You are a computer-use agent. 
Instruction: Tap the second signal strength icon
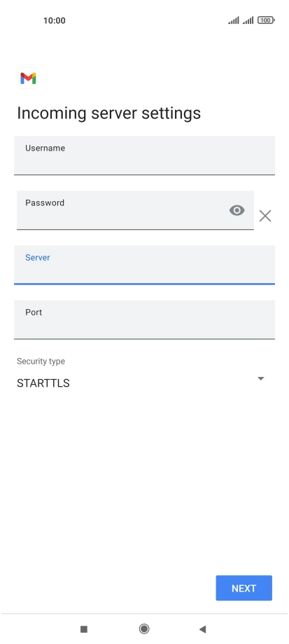pos(248,20)
